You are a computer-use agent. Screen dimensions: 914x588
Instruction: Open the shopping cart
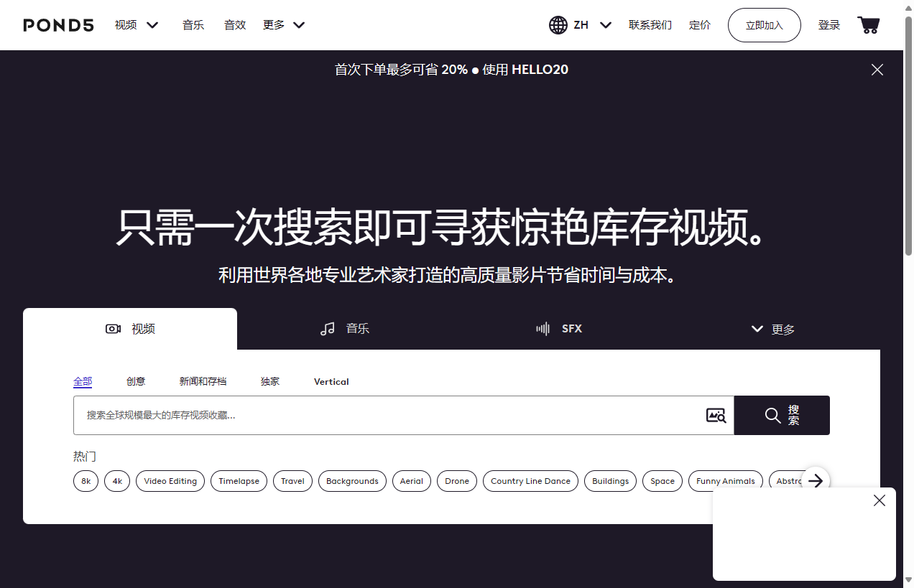coord(868,25)
